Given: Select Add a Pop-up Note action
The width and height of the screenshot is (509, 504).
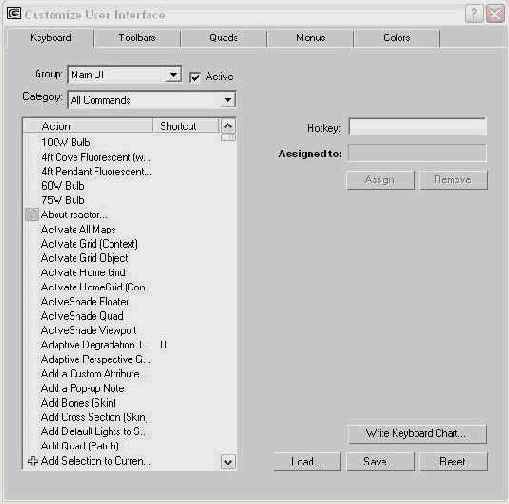Looking at the screenshot, I should [83, 388].
